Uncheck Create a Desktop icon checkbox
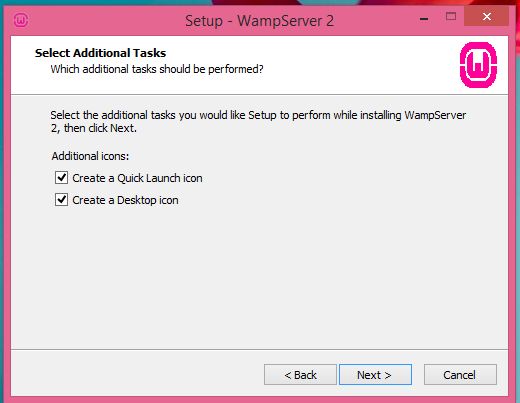 (x=61, y=200)
